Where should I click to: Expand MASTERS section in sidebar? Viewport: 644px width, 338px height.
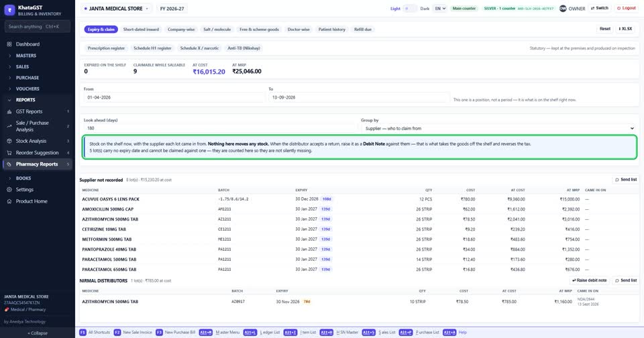tap(37, 56)
